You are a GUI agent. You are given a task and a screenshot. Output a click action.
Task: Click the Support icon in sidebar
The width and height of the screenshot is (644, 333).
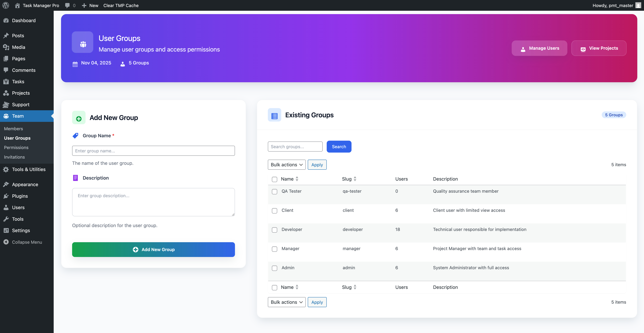coord(6,105)
